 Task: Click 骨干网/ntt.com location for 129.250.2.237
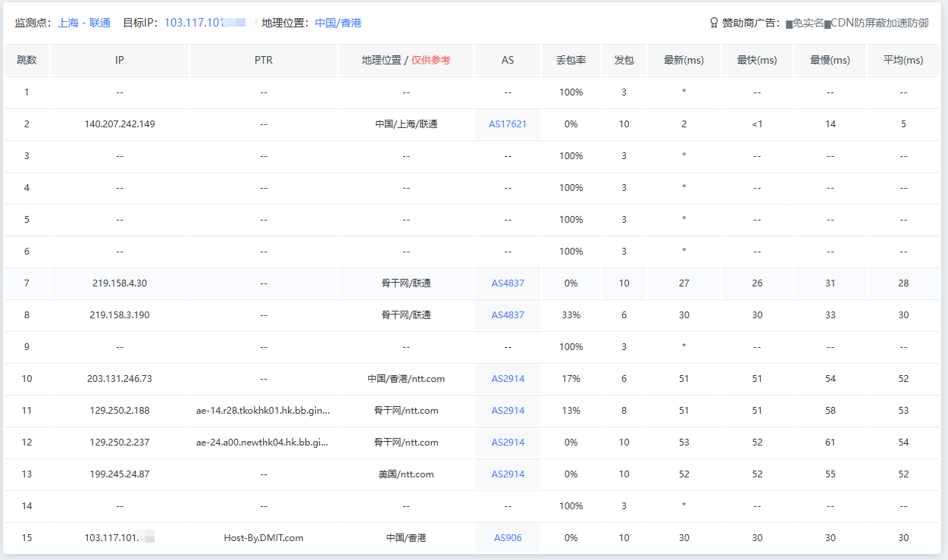tap(406, 443)
